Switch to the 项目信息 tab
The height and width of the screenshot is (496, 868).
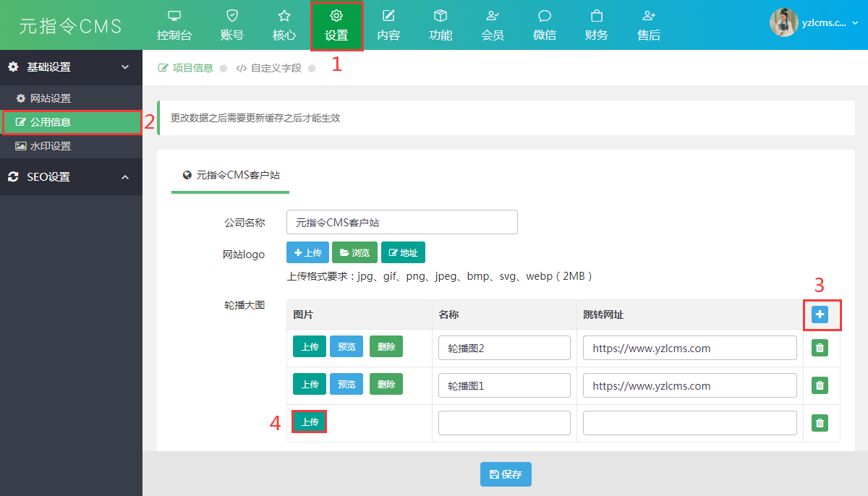(186, 68)
